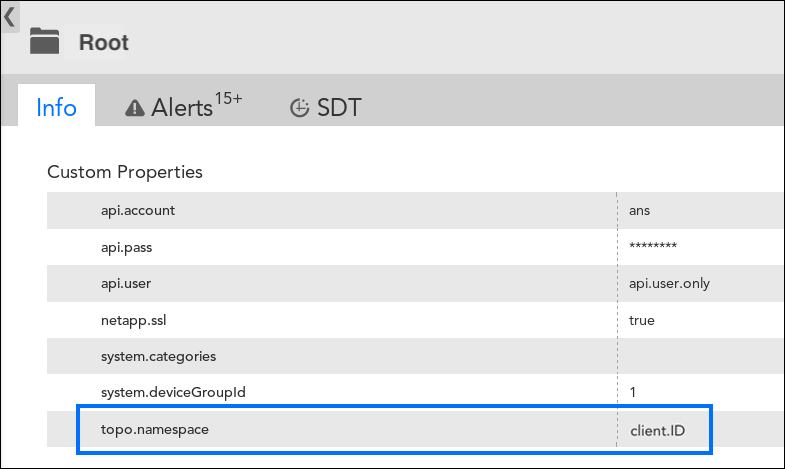Select the system.categories property row

[x=416, y=356]
